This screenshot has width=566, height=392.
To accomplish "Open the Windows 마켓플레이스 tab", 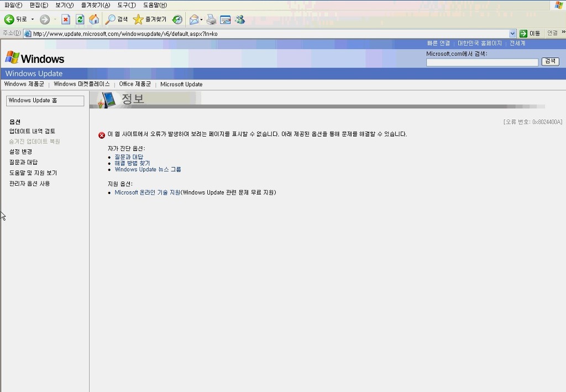I will click(x=82, y=84).
